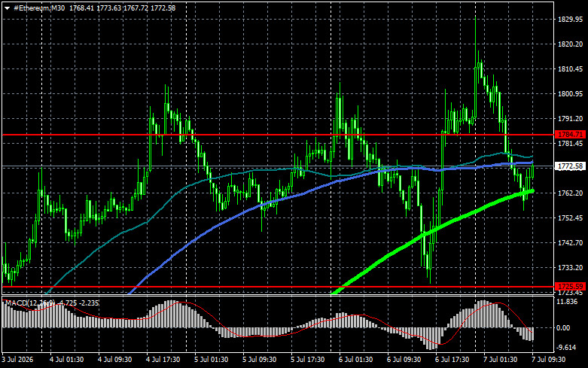This screenshot has height=368, width=588.
Task: Click the red 1784.71 resistance price label
Action: [x=570, y=134]
